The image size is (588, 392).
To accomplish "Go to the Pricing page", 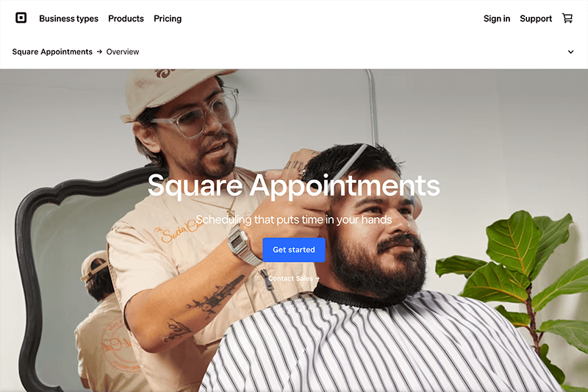I will point(168,19).
